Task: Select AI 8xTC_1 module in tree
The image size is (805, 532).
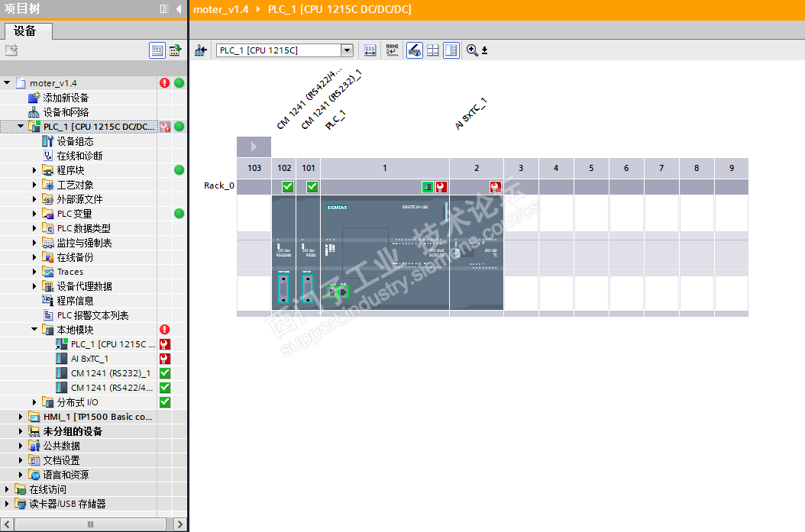Action: click(x=89, y=359)
